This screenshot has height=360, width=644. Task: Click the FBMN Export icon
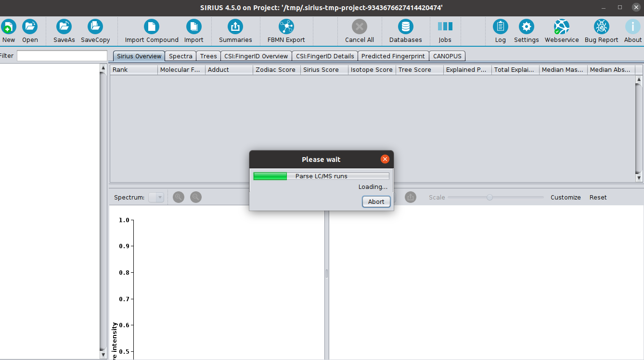tap(286, 27)
